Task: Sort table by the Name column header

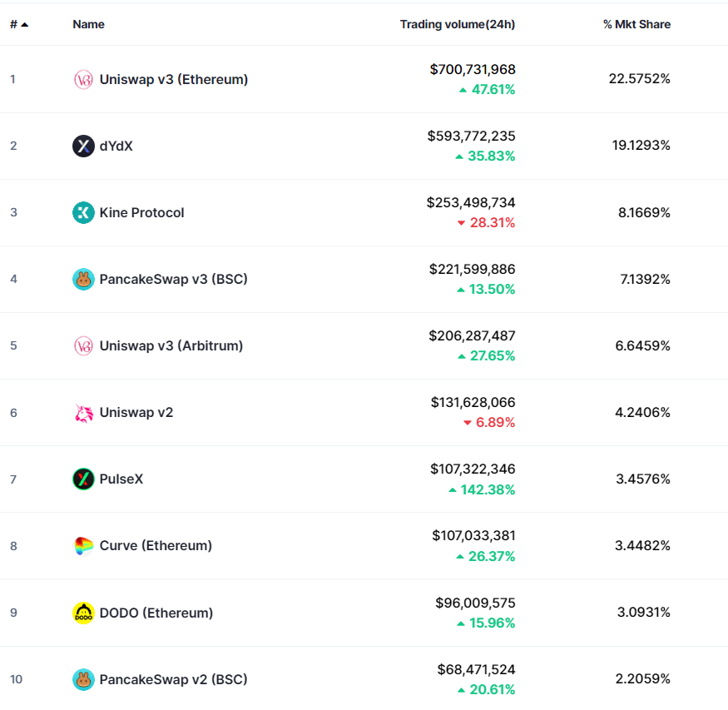Action: (x=89, y=25)
